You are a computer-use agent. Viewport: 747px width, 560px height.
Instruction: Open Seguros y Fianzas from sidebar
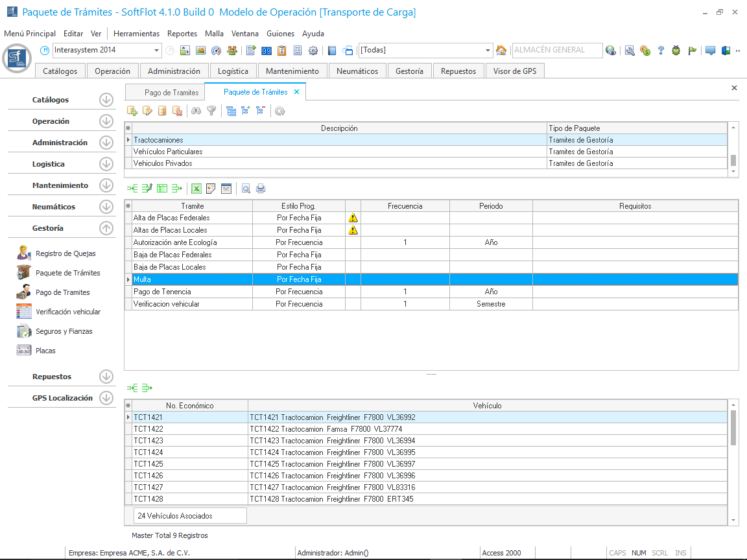(x=64, y=331)
